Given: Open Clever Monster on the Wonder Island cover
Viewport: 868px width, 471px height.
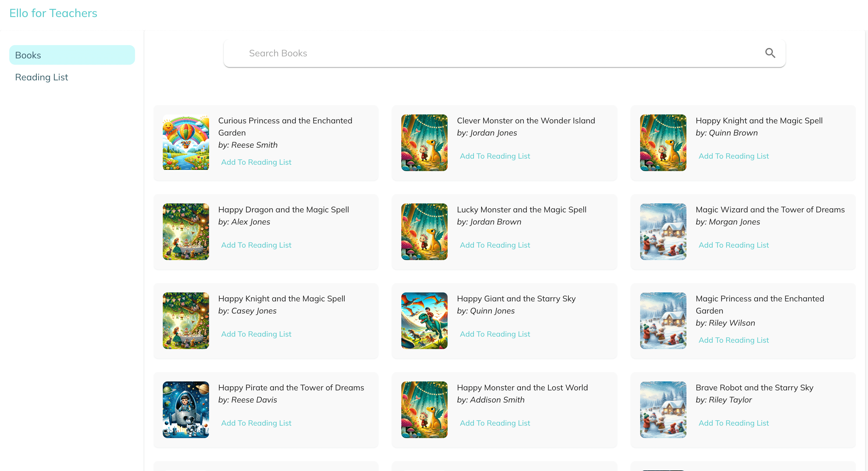Looking at the screenshot, I should pos(424,142).
